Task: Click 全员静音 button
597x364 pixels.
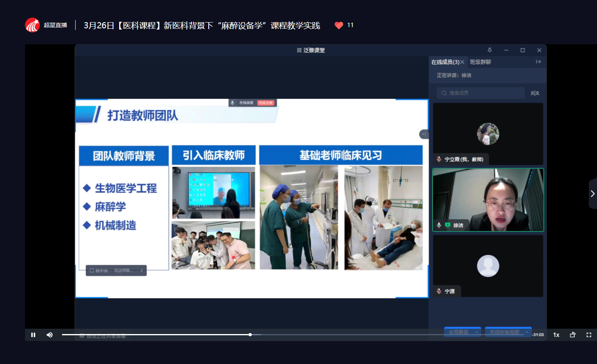Action: pyautogui.click(x=459, y=332)
